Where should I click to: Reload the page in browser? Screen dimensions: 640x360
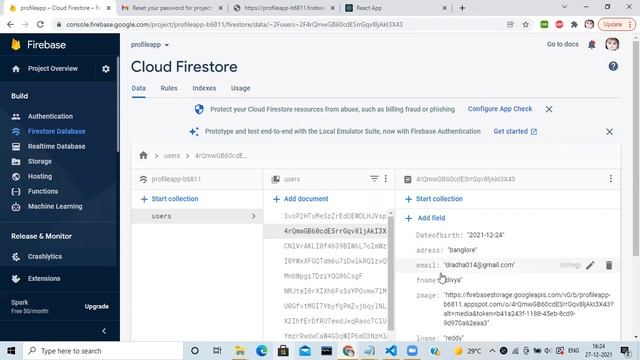click(x=40, y=24)
